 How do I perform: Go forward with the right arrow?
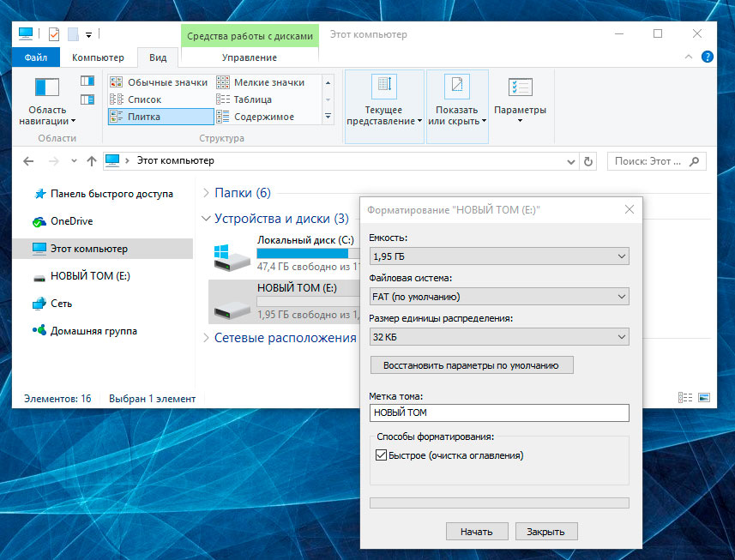54,161
